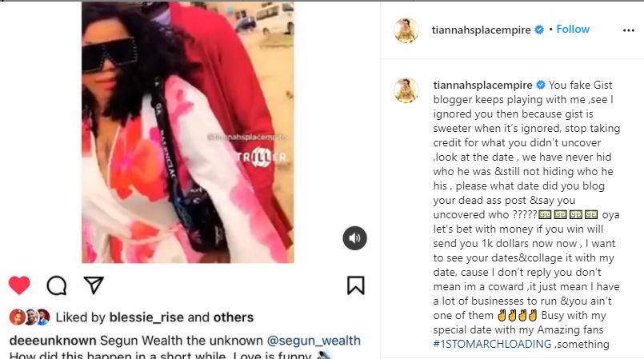This screenshot has height=359, width=644.
Task: Share post using paper plane icon
Action: coord(94,285)
